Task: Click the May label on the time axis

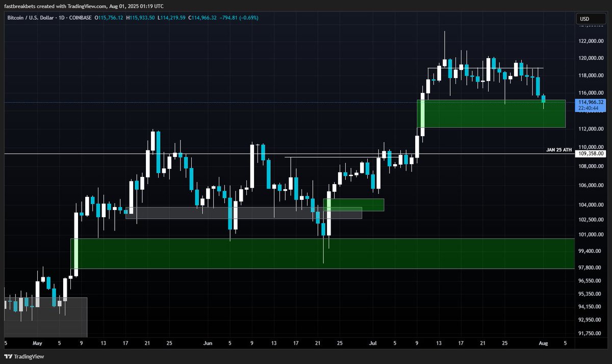Action: click(x=37, y=343)
